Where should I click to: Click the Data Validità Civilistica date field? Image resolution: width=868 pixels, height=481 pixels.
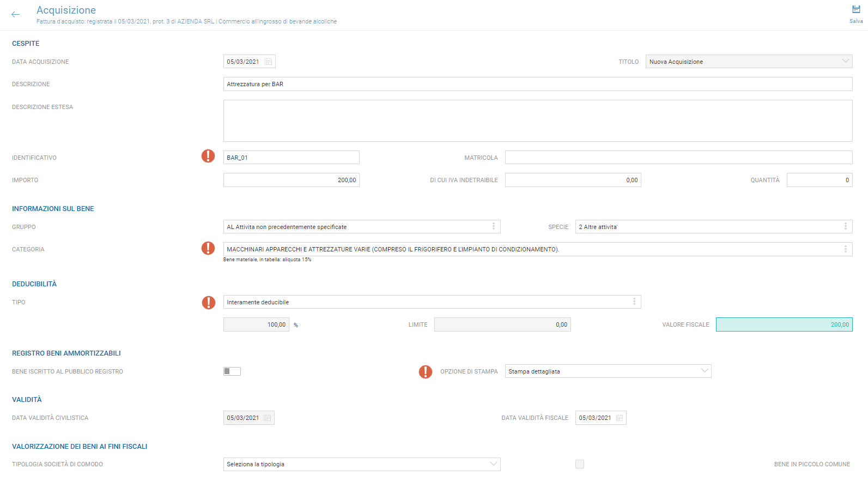[249, 418]
